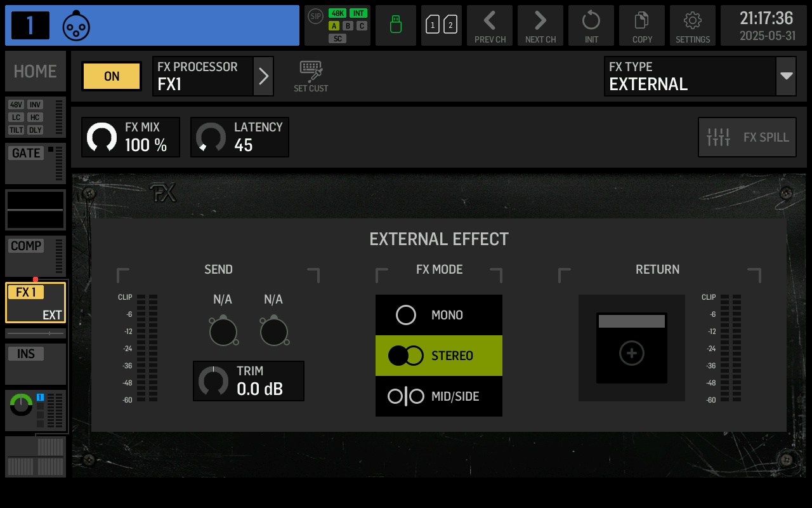The width and height of the screenshot is (812, 508).
Task: Adjust the FX MIX knob
Action: pyautogui.click(x=102, y=137)
